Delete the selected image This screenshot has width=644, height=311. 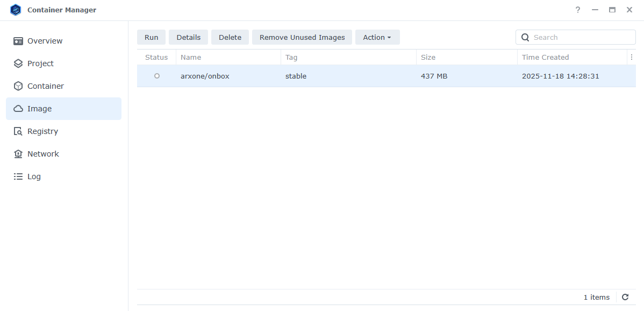click(x=230, y=37)
